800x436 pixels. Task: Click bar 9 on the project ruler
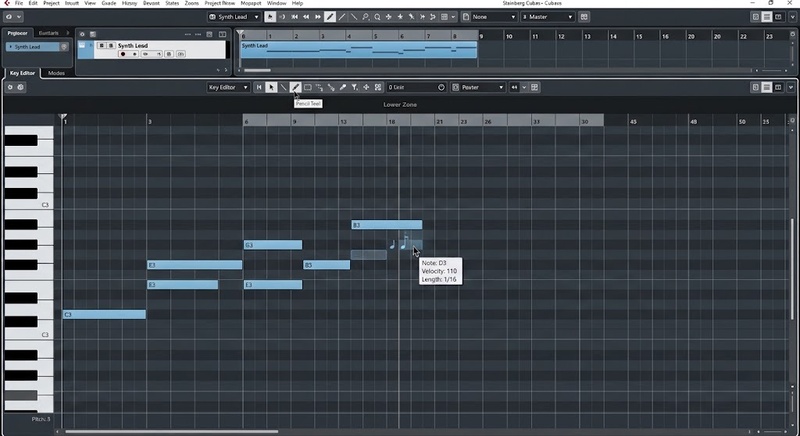[x=481, y=36]
